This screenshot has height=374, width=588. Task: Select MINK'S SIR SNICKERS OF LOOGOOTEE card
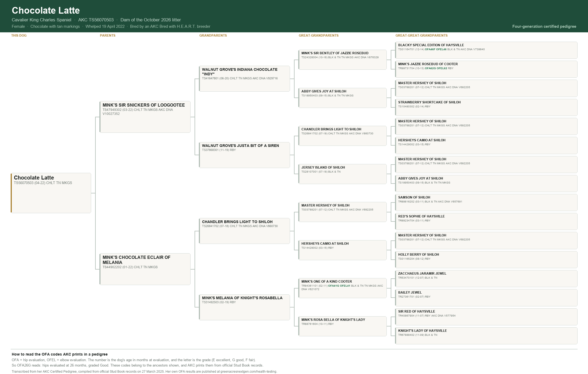(145, 117)
